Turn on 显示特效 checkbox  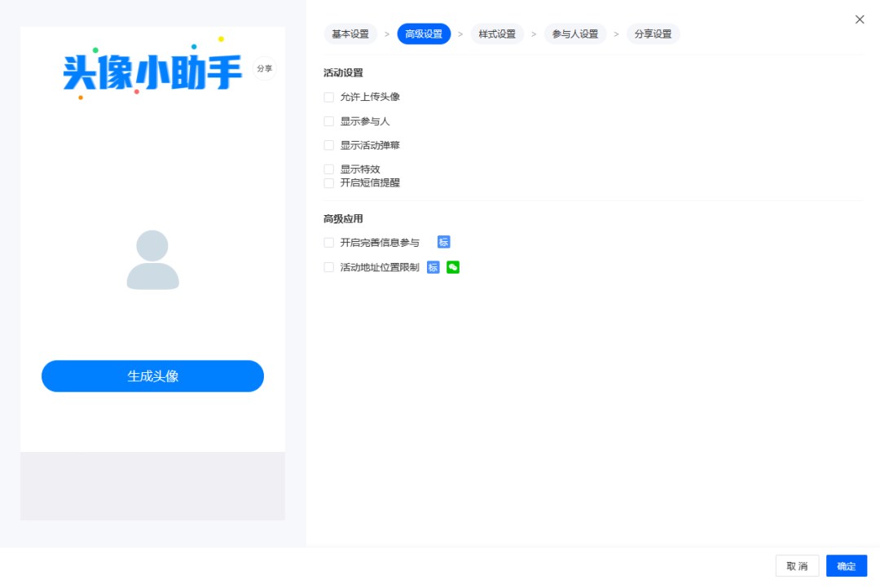[329, 169]
